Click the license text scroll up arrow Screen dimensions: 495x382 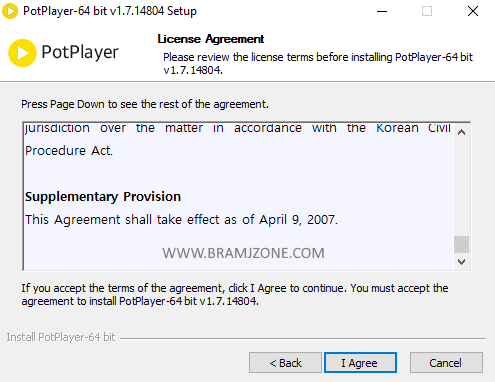click(x=461, y=133)
